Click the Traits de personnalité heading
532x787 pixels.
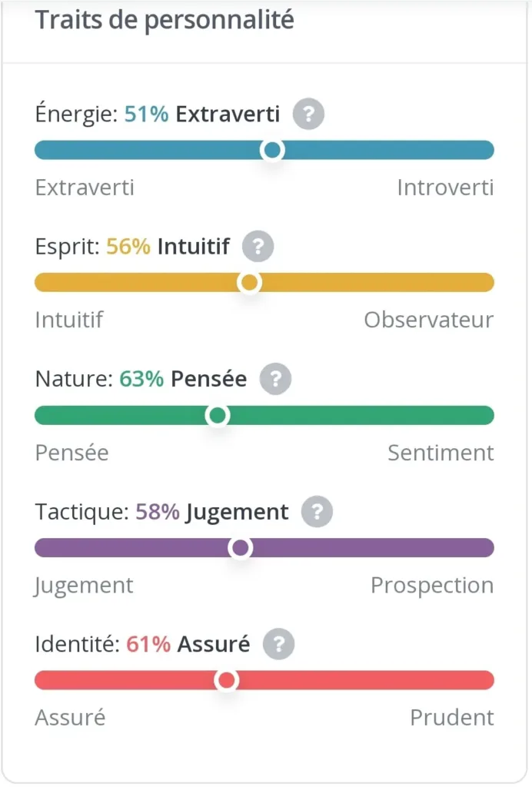(165, 21)
